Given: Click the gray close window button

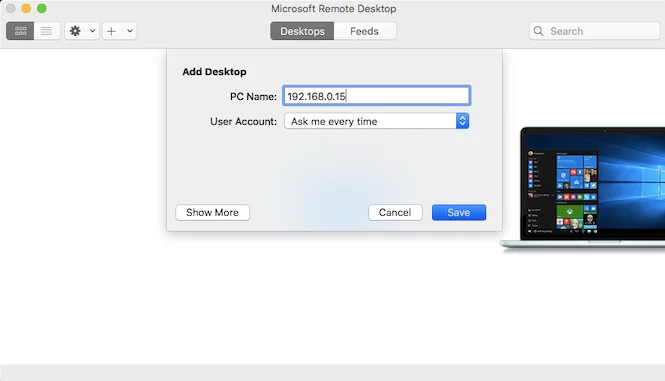Looking at the screenshot, I should point(11,8).
